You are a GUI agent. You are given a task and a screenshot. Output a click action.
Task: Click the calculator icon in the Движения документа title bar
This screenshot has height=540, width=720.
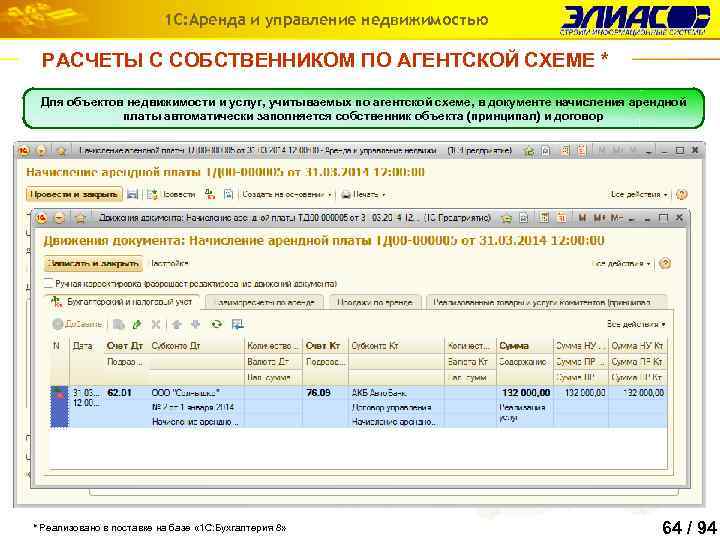pos(544,218)
